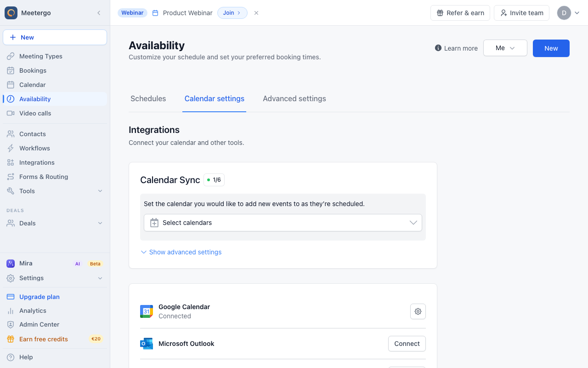This screenshot has width=588, height=368.
Task: Open Video calls in sidebar
Action: [x=55, y=113]
